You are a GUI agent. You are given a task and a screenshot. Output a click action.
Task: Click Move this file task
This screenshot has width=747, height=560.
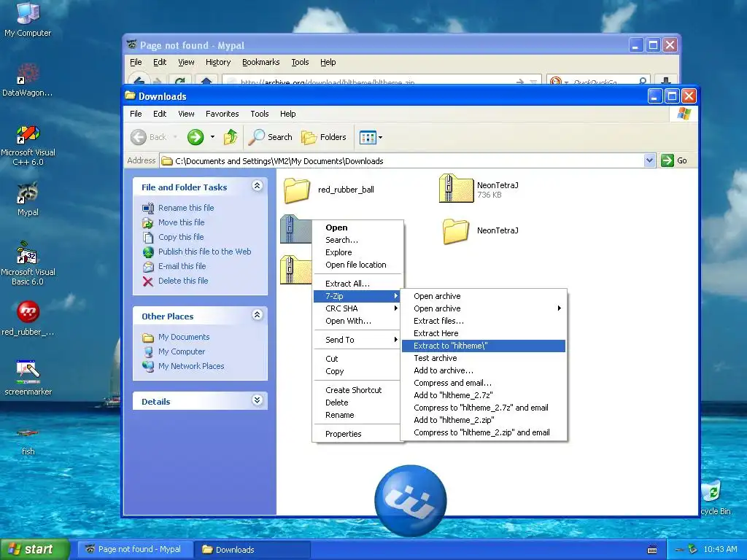(x=181, y=222)
